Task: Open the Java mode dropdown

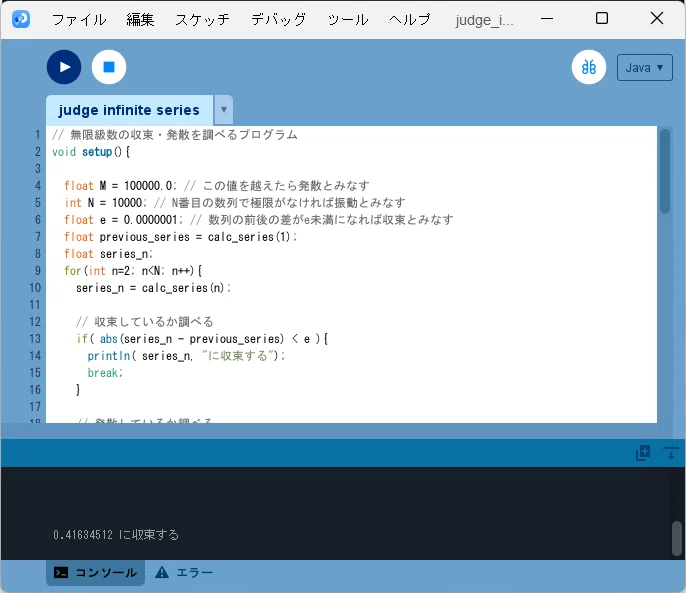Action: click(644, 67)
